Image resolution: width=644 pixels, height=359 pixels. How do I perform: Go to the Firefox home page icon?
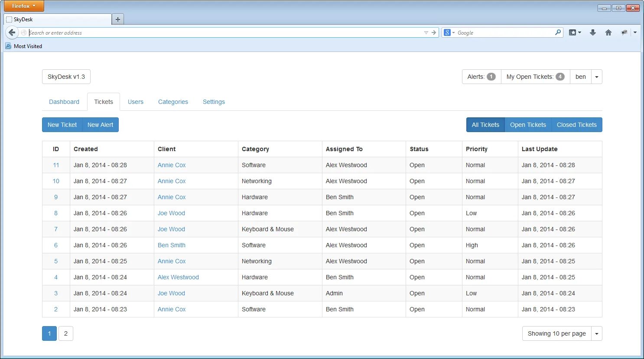[608, 32]
